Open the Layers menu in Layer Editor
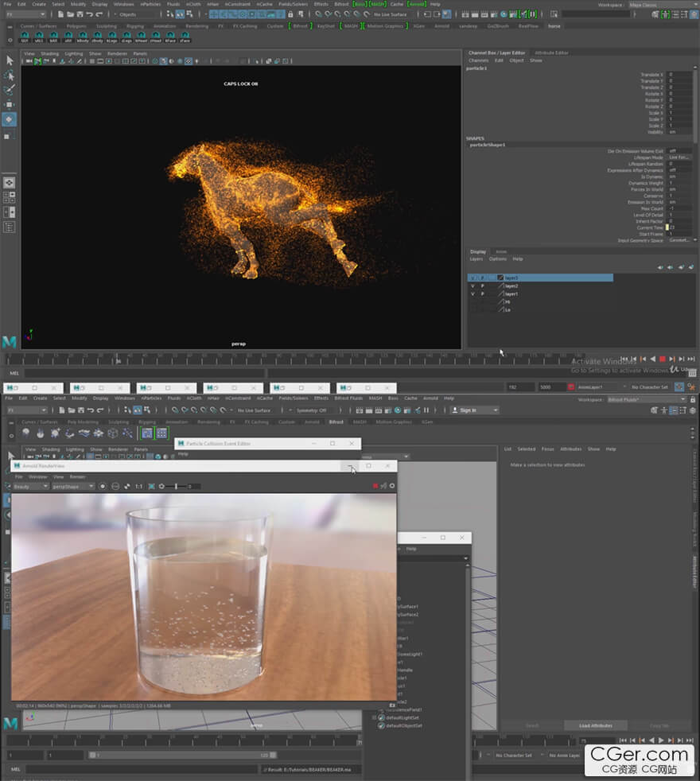Viewport: 700px width, 781px height. tap(476, 259)
